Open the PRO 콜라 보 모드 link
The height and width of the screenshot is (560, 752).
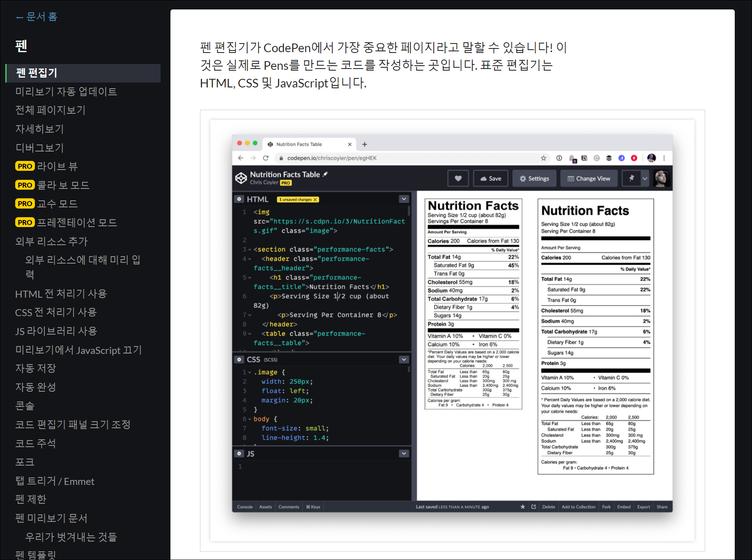(52, 185)
